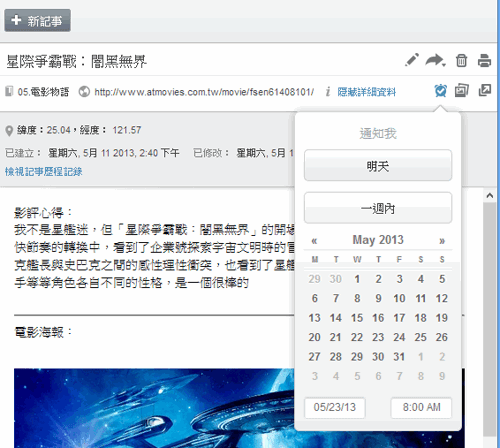This screenshot has height=448, width=500.
Task: Click the 05/23/13 date field
Action: [x=335, y=407]
